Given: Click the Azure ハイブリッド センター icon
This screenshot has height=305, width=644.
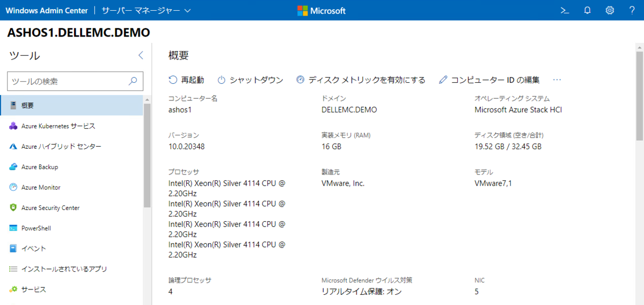Looking at the screenshot, I should pyautogui.click(x=13, y=146).
